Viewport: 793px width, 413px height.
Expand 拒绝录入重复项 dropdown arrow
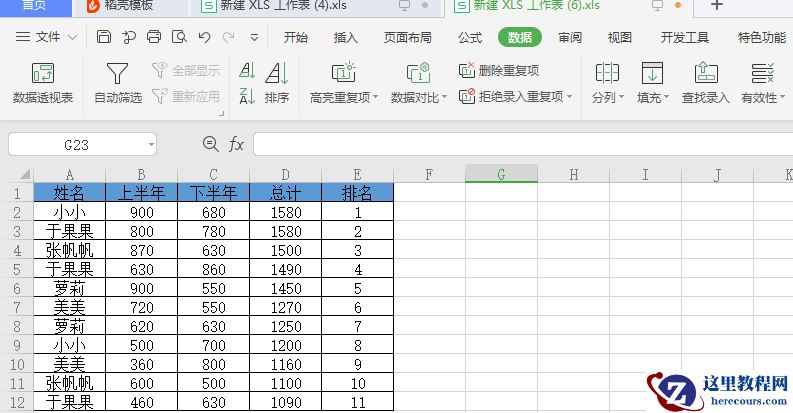(x=569, y=96)
